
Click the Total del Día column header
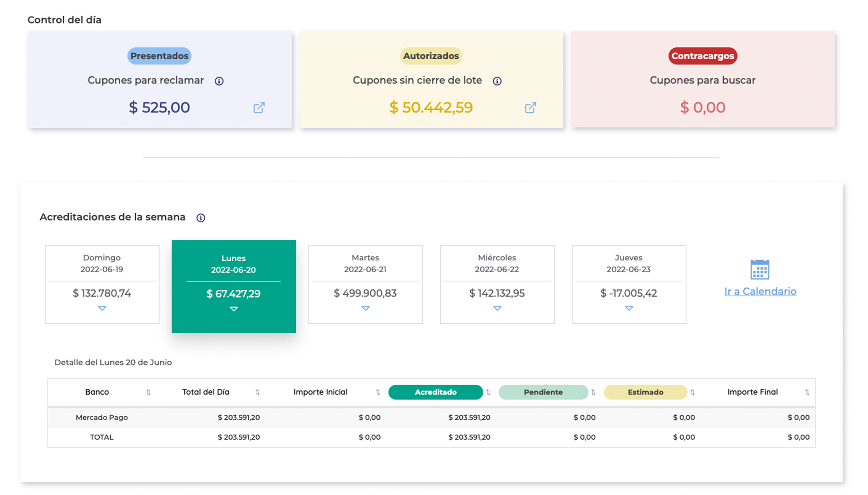click(206, 392)
